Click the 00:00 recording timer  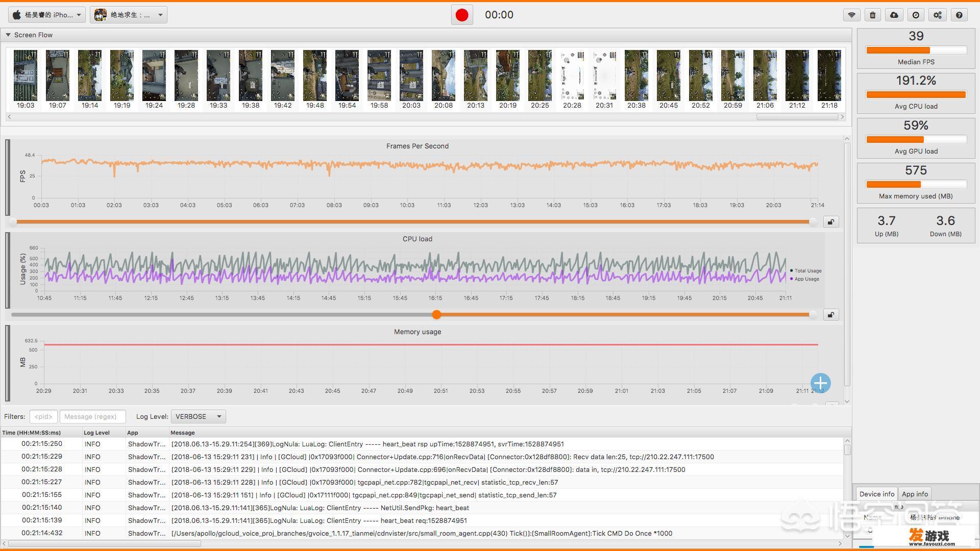(x=499, y=15)
